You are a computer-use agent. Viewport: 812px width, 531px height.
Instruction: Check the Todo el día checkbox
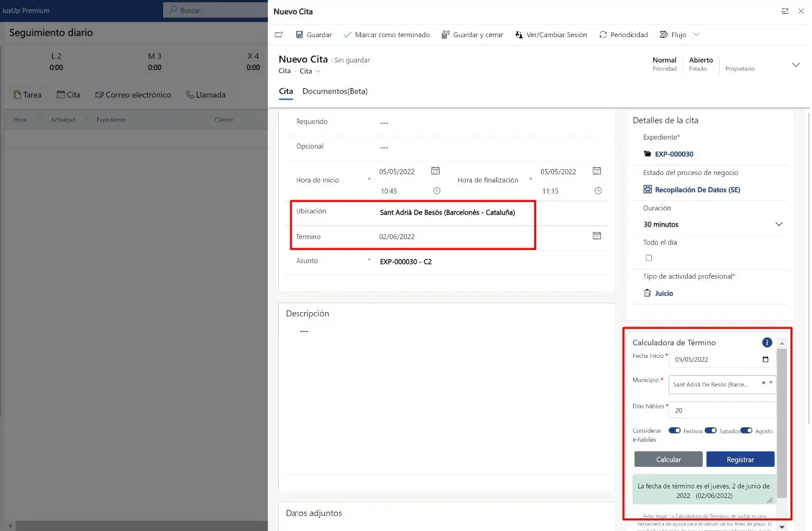(x=648, y=258)
